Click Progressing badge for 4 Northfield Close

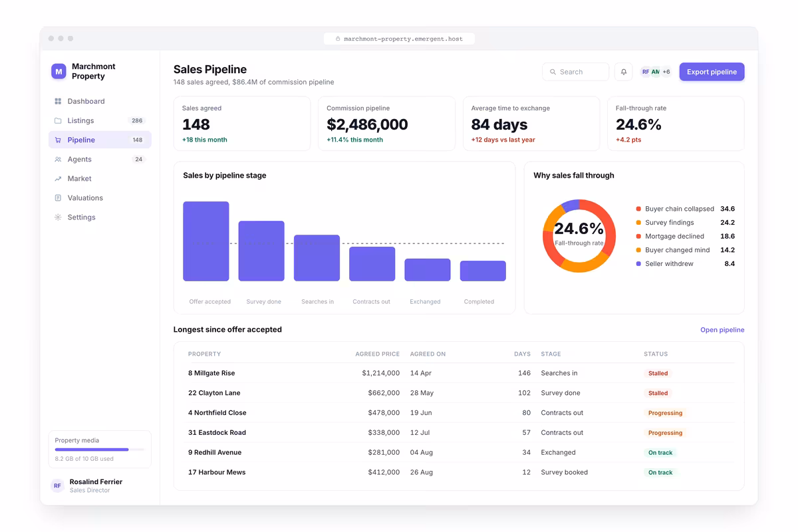coord(665,413)
